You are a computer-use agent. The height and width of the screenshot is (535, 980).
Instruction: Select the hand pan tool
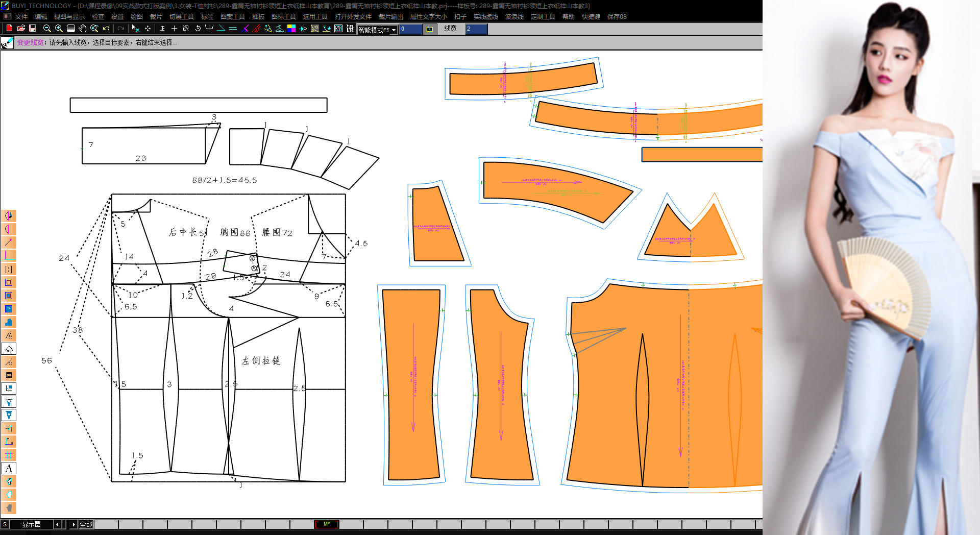tap(82, 29)
